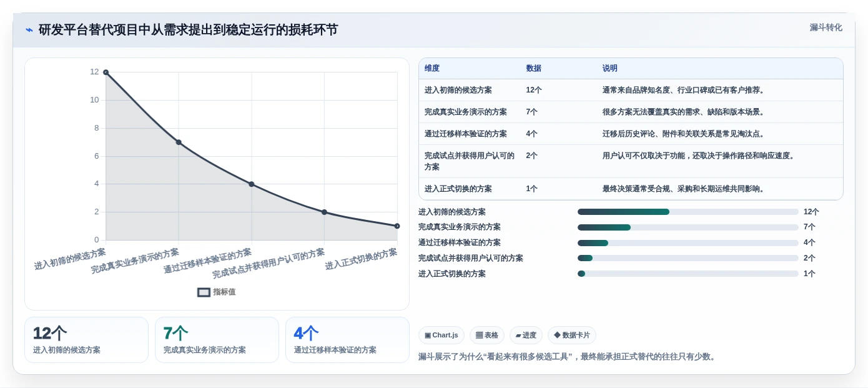Toggle the 指标值 legend item
The image size is (868, 388).
tap(217, 292)
